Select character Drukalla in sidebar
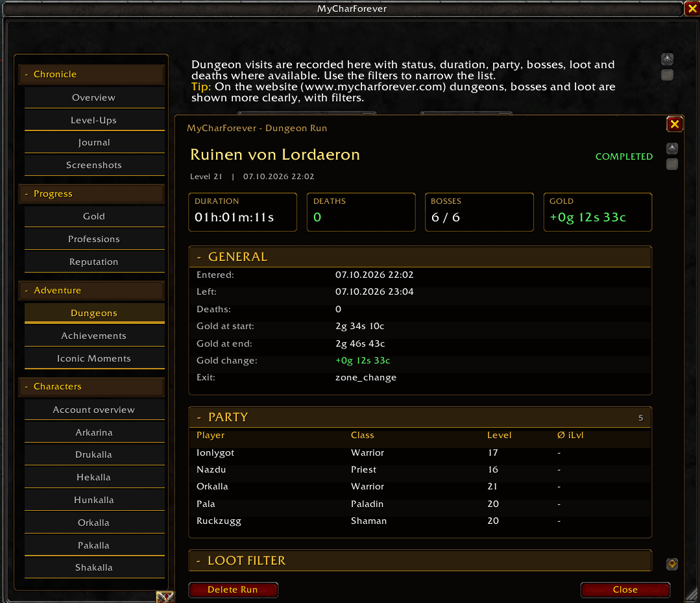The height and width of the screenshot is (603, 700). [94, 455]
